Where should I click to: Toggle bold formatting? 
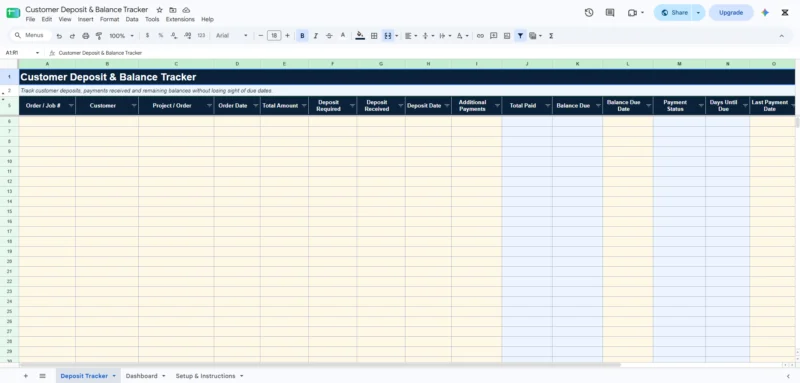click(x=302, y=36)
